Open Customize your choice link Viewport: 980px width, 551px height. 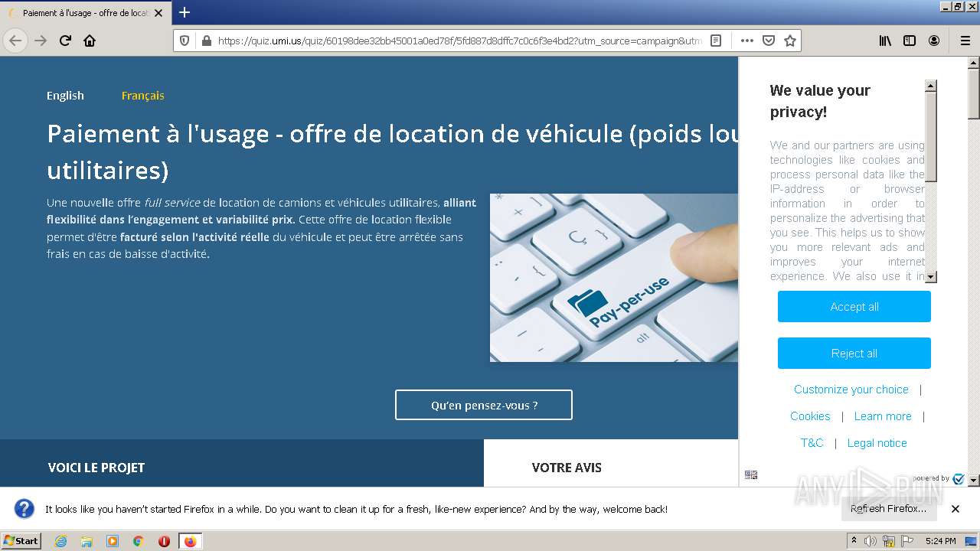click(x=851, y=390)
